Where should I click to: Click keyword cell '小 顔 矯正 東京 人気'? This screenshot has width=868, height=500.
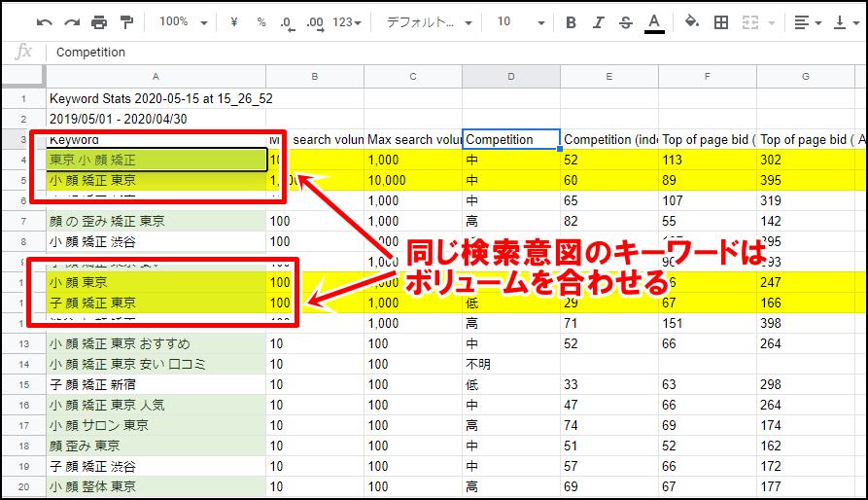[x=156, y=406]
